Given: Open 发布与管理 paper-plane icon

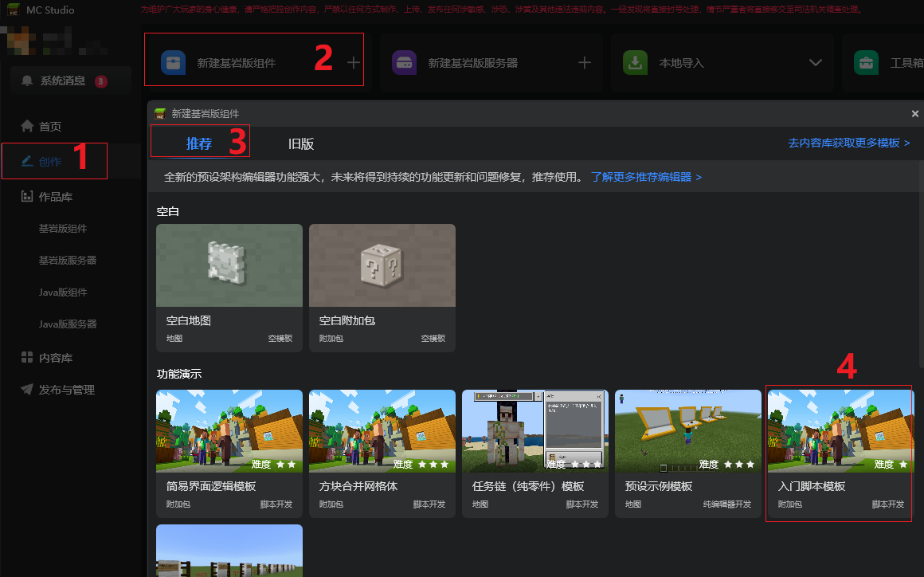Looking at the screenshot, I should coord(27,389).
